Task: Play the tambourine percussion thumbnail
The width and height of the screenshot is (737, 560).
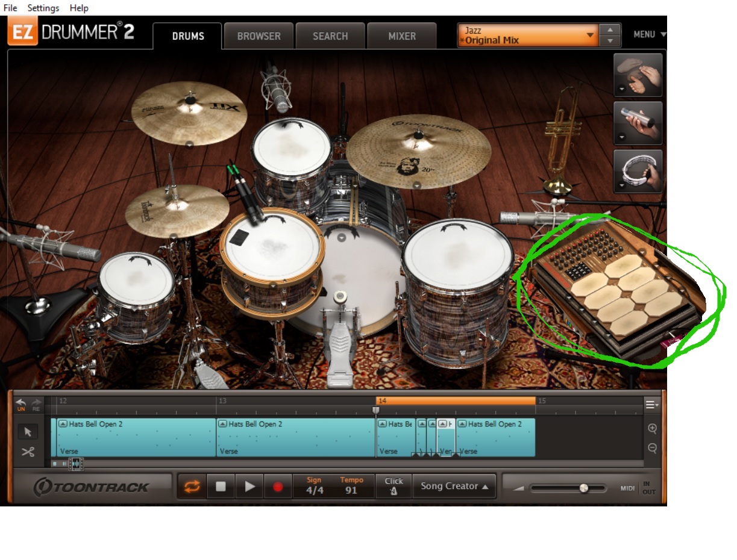Action: click(638, 171)
